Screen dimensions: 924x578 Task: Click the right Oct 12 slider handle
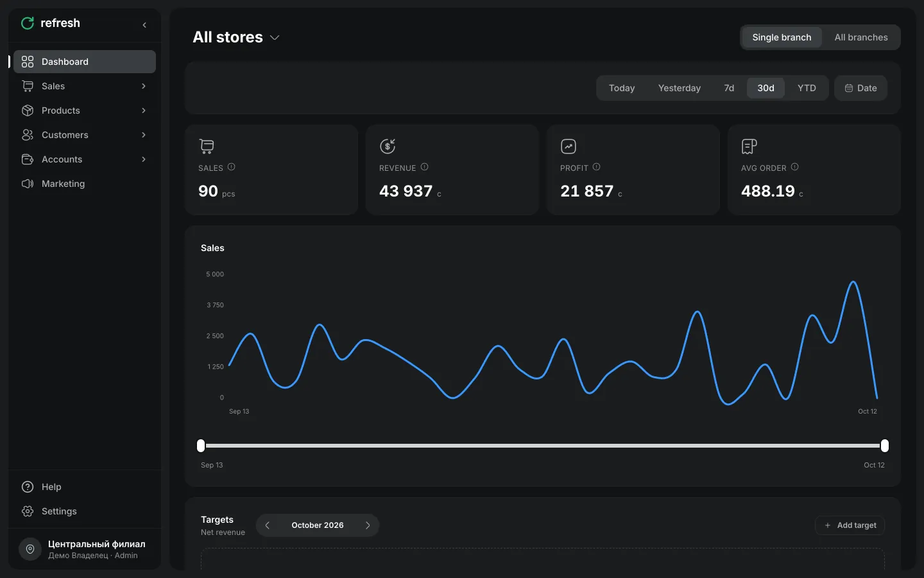coord(885,446)
